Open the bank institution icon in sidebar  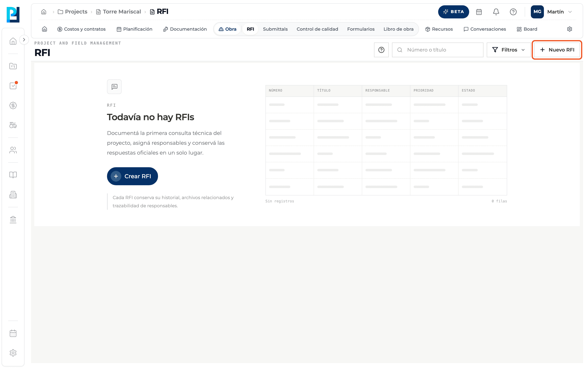tap(13, 220)
